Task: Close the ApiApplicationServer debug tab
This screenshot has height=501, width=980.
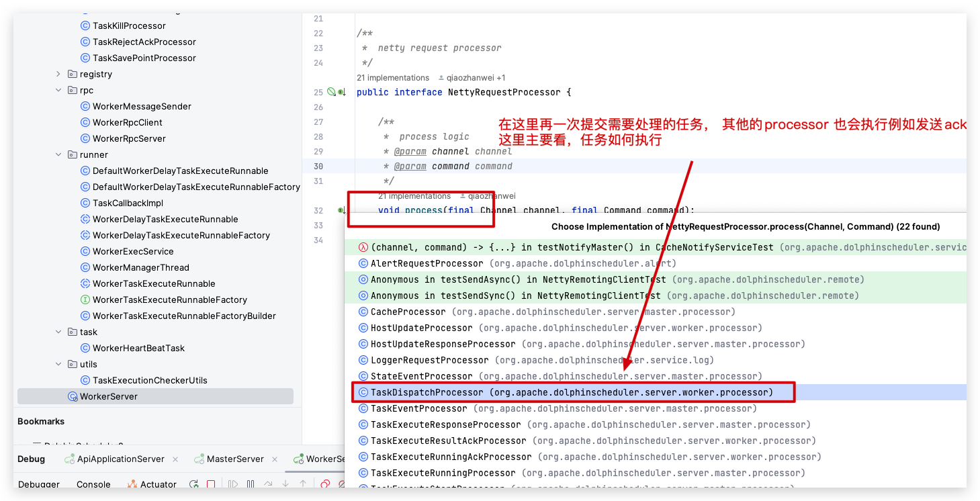Action: coord(175,459)
